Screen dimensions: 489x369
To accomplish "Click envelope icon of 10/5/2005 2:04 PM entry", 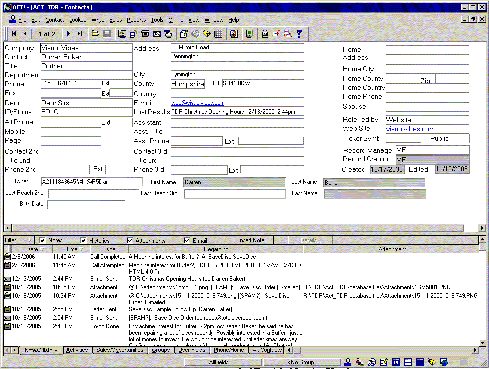I will point(7,318).
